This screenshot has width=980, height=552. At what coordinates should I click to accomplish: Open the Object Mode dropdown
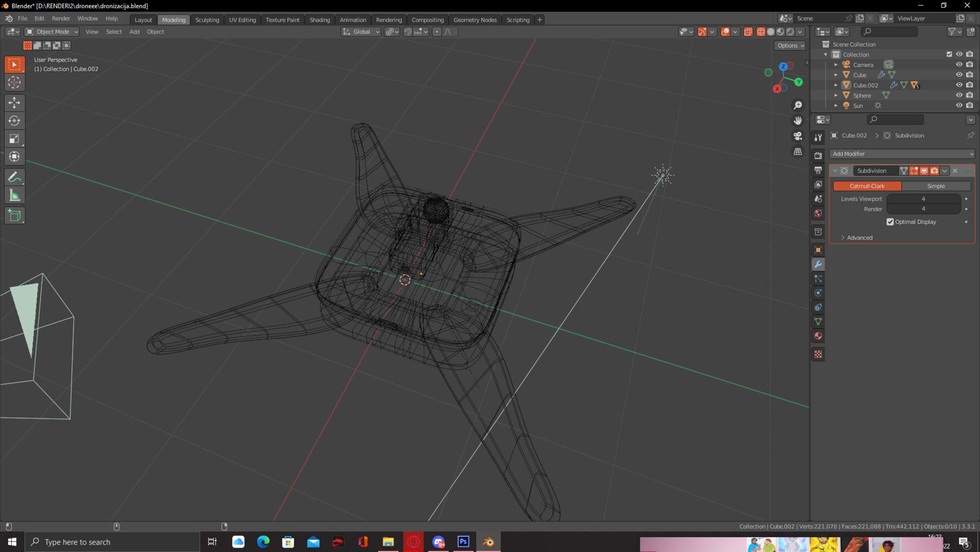[x=52, y=32]
